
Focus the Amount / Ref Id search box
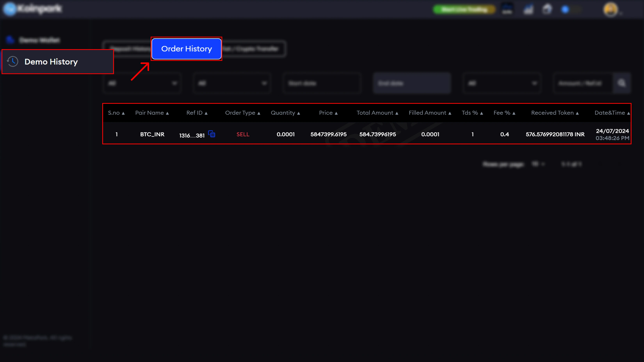click(583, 83)
